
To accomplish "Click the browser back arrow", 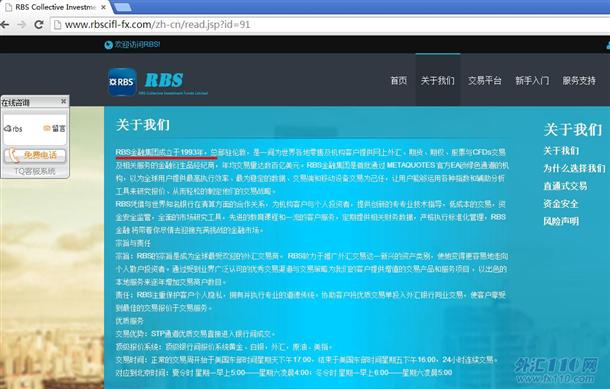I will [x=4, y=25].
